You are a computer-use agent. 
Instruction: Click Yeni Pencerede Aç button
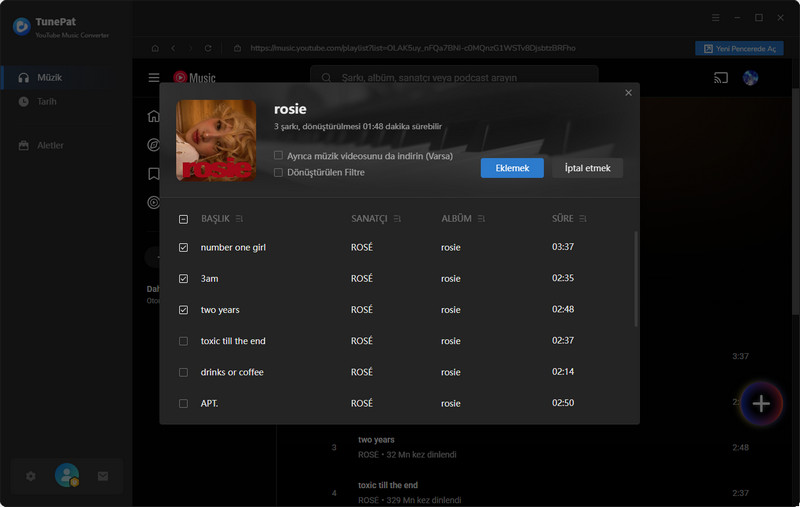coord(739,48)
